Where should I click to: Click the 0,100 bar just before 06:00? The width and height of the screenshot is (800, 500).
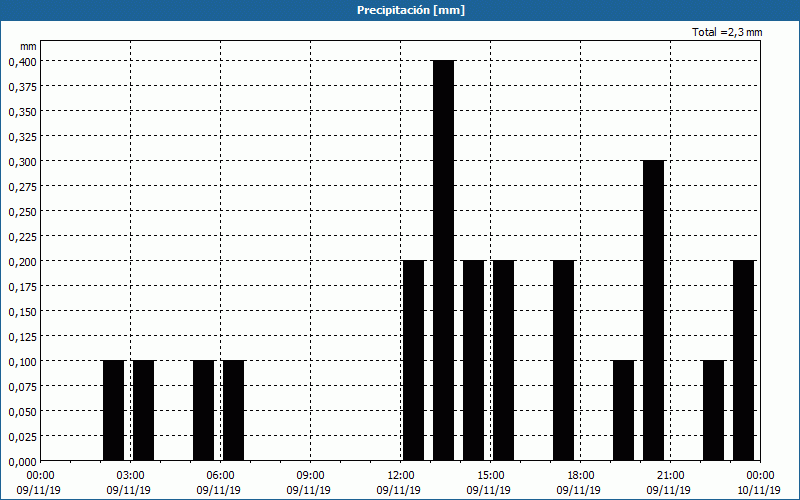coord(204,410)
